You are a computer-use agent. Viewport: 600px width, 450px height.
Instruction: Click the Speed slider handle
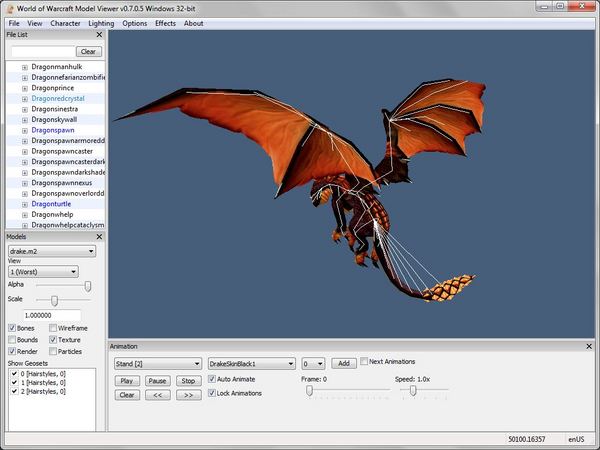[413, 391]
